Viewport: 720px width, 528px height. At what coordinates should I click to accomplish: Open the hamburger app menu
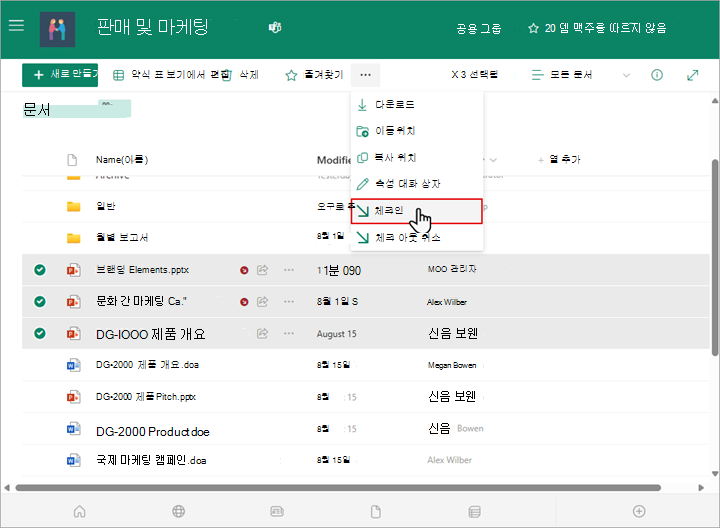(x=17, y=25)
